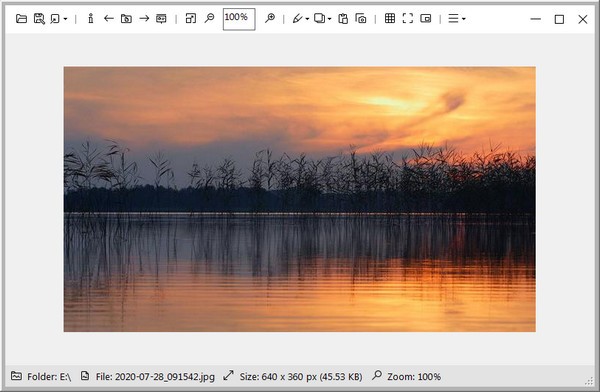Minimize the image viewer window

coord(536,19)
